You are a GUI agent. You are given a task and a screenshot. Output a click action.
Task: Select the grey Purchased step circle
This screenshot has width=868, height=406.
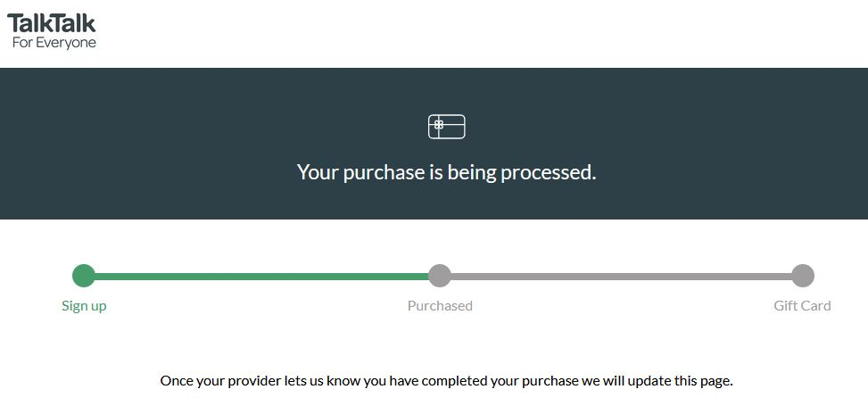click(x=440, y=276)
